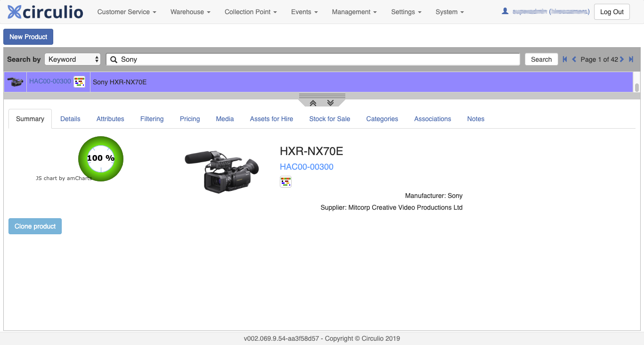Screen dimensions: 644x345
Task: Open the Search by keyword dropdown
Action: click(x=72, y=59)
